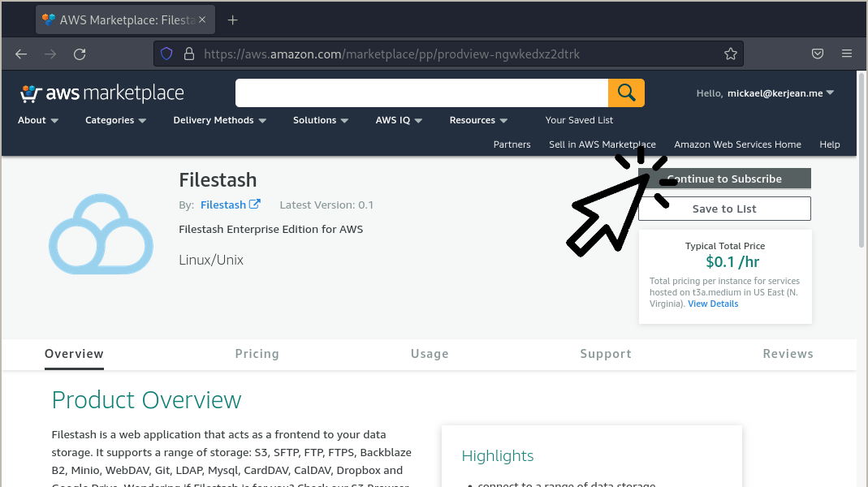
Task: Click the Filestash cloud logo image
Action: tap(101, 234)
